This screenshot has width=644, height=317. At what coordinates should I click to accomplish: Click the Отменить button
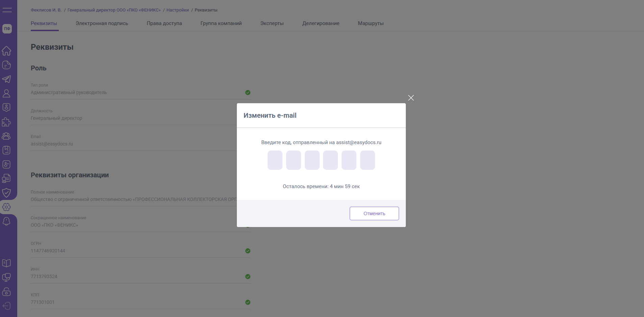374,213
